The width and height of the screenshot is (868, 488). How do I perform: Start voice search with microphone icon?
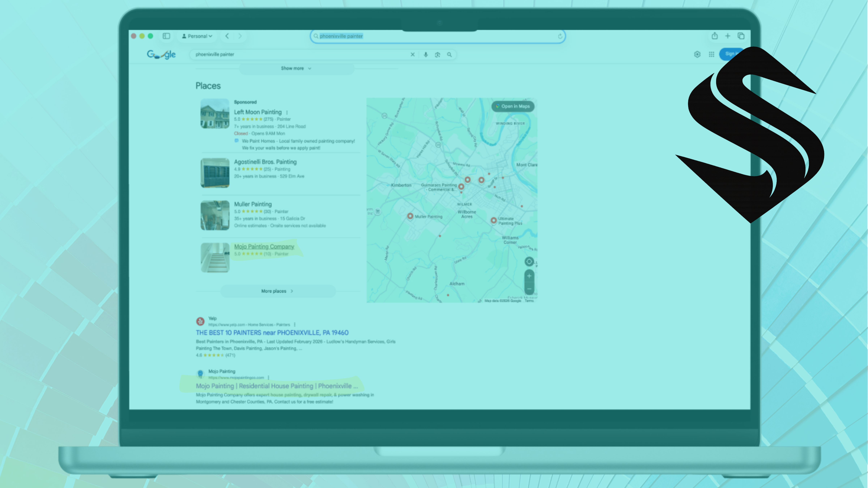pos(426,55)
